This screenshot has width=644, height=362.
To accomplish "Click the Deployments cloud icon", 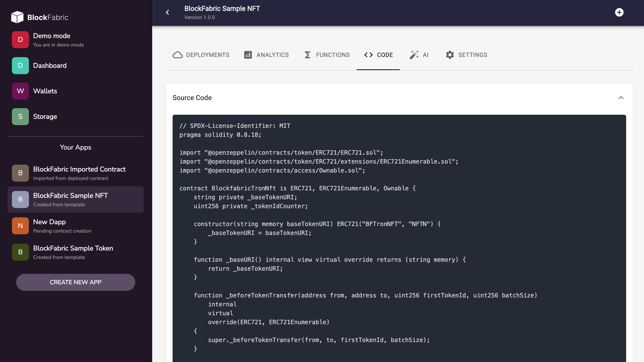I will click(x=177, y=55).
